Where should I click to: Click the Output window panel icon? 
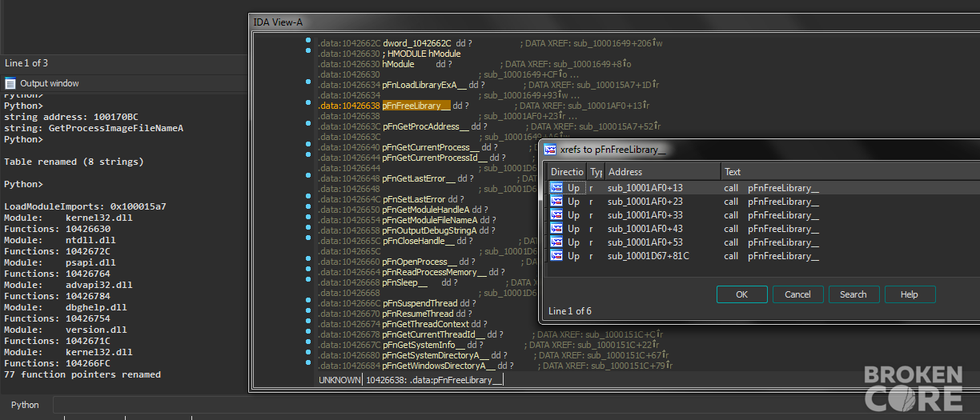[10, 83]
